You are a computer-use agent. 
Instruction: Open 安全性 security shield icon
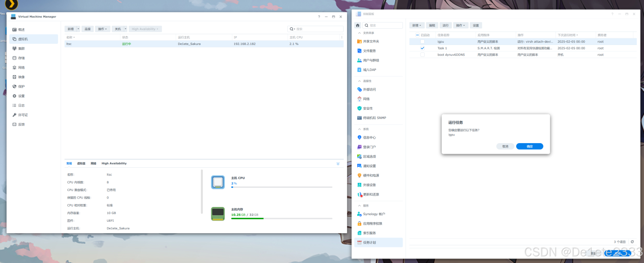click(x=359, y=108)
